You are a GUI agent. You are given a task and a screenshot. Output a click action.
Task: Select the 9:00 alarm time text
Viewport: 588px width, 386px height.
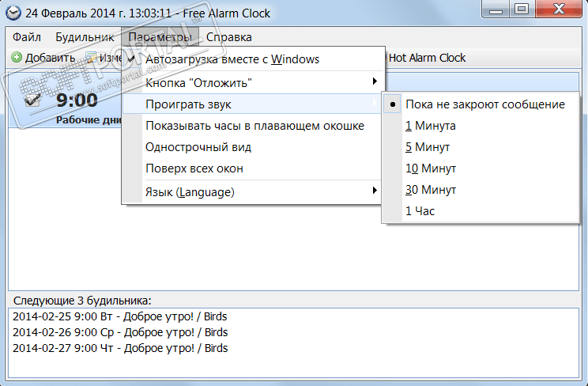pos(77,100)
